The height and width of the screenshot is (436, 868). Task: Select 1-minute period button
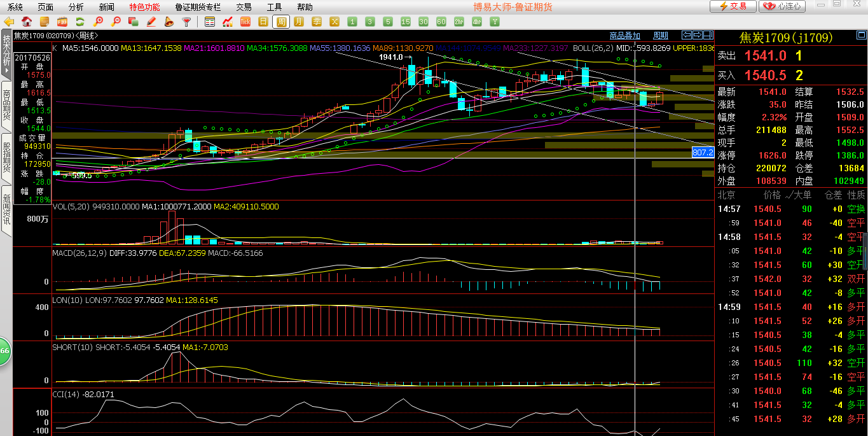point(352,22)
